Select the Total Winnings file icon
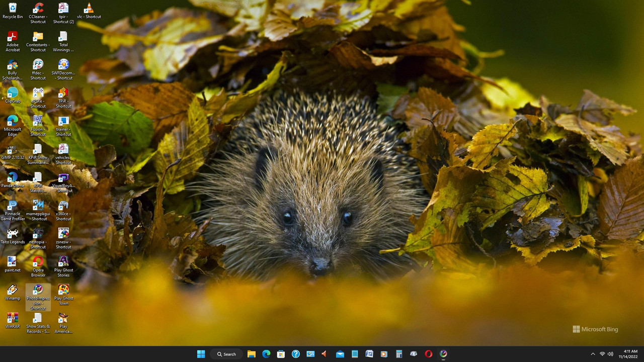The height and width of the screenshot is (362, 644). (63, 42)
